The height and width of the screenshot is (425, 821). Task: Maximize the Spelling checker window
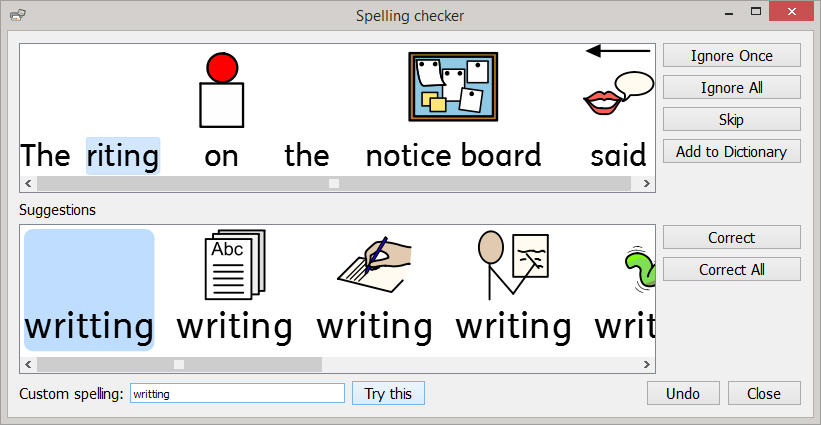click(756, 11)
